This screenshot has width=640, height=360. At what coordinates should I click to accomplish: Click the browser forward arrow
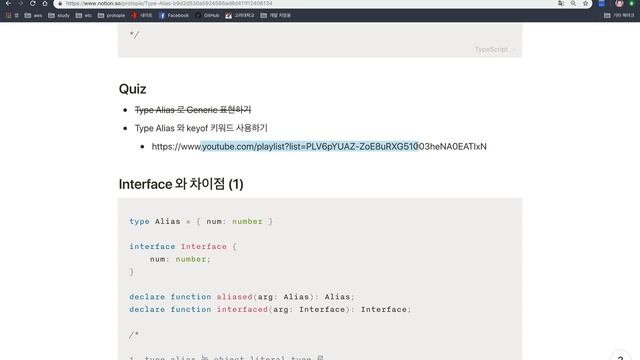[20, 3]
